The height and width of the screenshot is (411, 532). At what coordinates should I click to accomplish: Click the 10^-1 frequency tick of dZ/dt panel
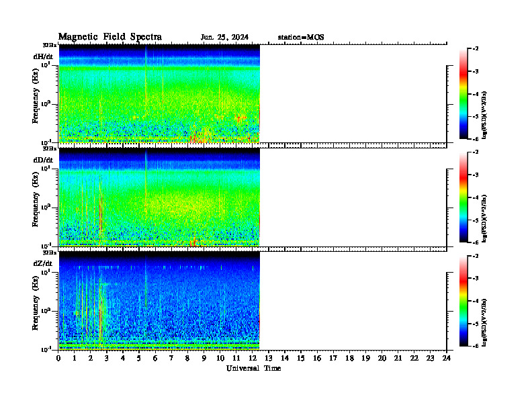pos(46,349)
